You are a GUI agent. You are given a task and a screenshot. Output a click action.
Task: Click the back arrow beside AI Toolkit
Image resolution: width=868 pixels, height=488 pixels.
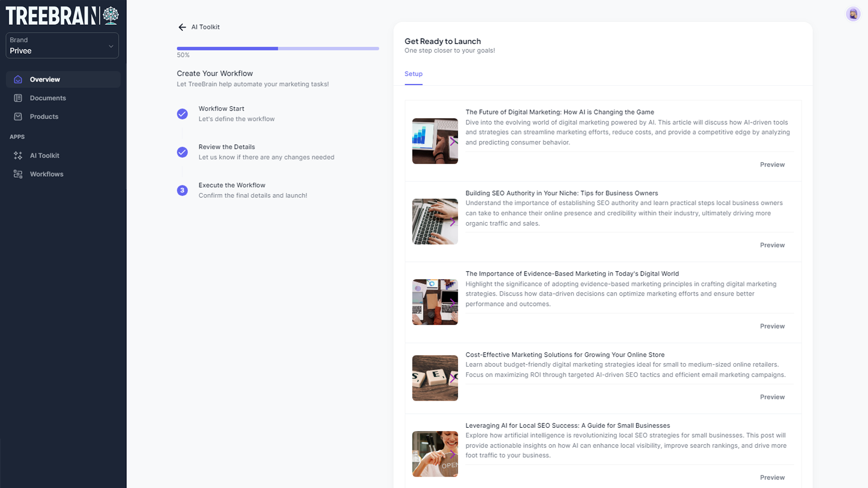coord(182,27)
